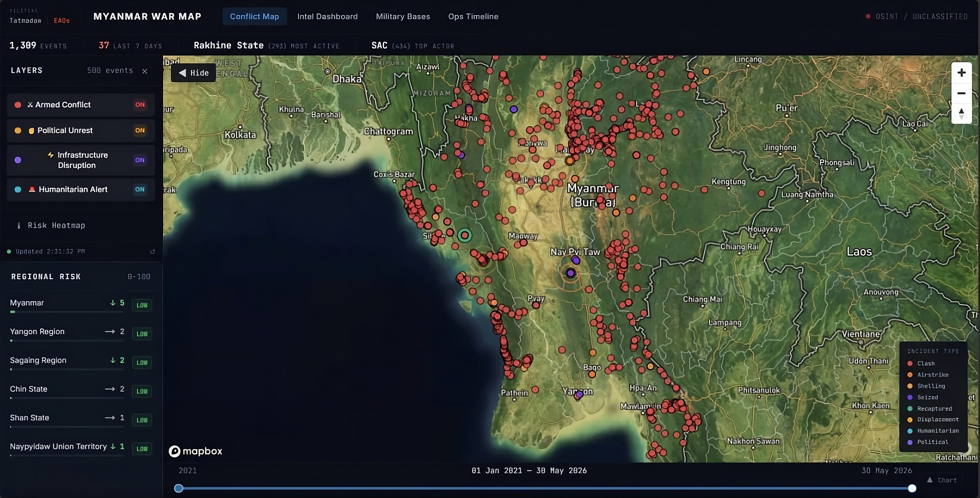Toggle the Armed Conflict layer ON switch
This screenshot has width=980, height=498.
click(140, 105)
